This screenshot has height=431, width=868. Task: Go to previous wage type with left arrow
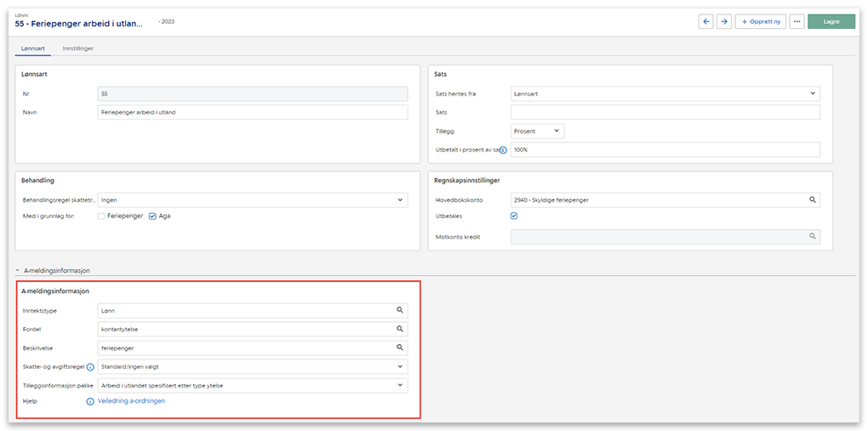(x=705, y=22)
